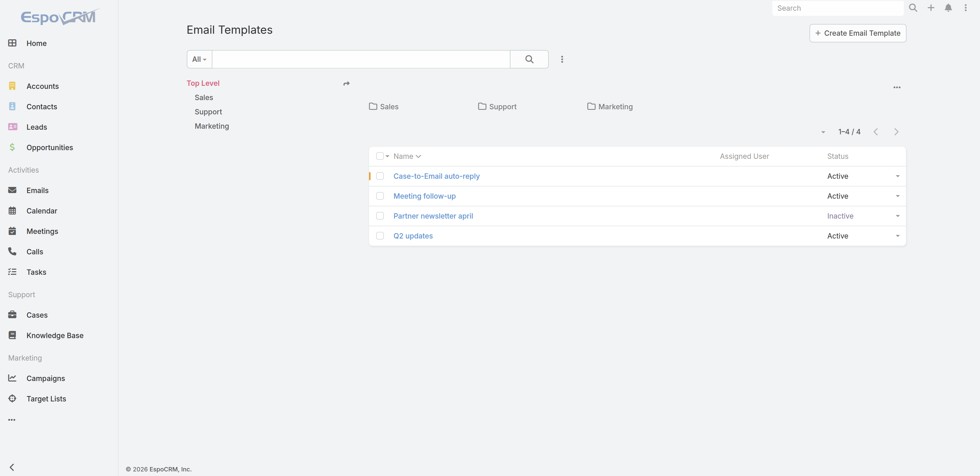Select Support in the category tree
This screenshot has height=476, width=980.
tap(208, 112)
